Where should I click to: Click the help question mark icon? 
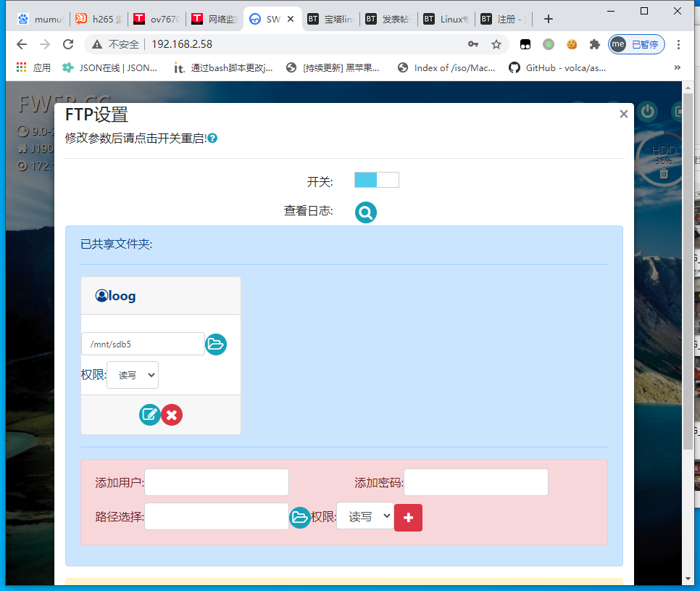pos(213,138)
